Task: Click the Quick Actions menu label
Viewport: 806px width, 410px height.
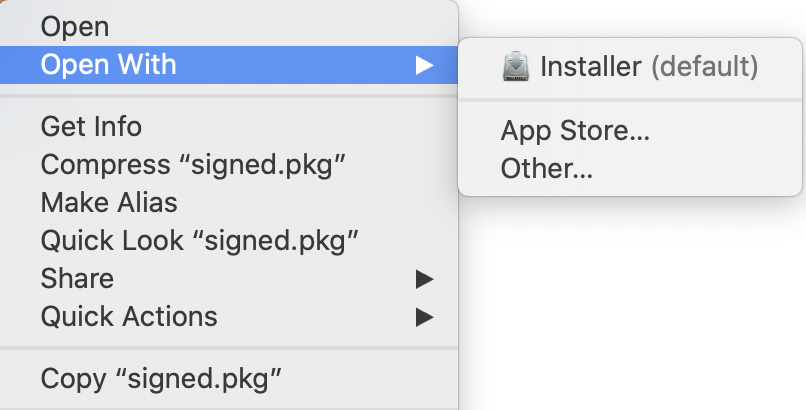Action: tap(129, 317)
